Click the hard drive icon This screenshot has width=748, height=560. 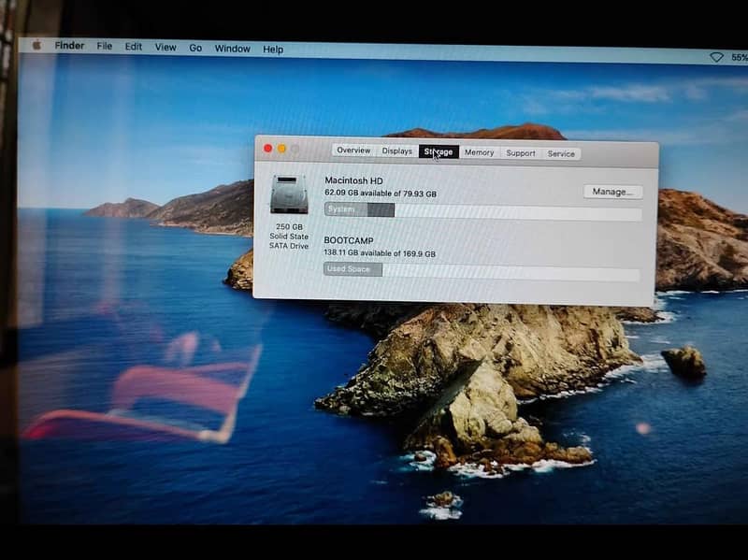(x=289, y=194)
